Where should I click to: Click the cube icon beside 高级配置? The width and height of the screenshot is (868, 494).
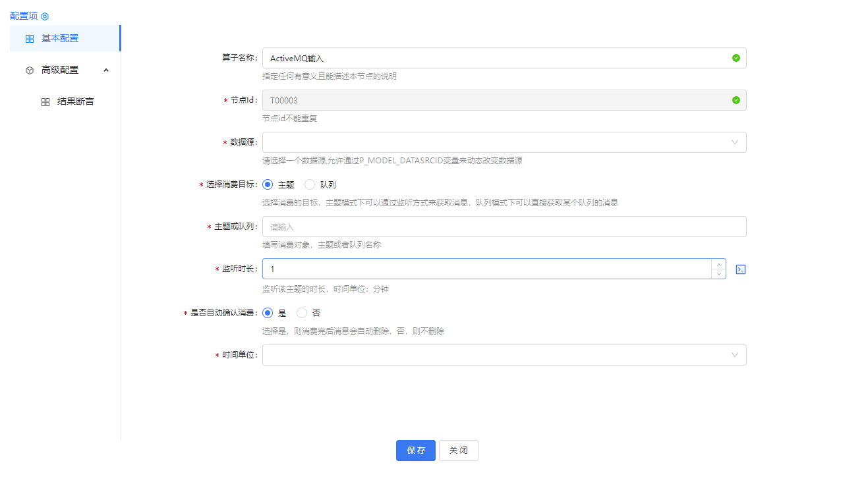coord(30,70)
